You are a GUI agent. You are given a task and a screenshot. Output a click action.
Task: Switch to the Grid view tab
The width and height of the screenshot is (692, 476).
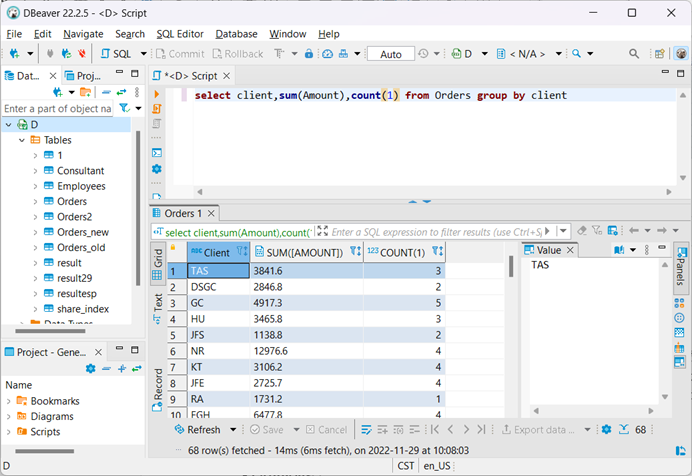(x=157, y=256)
